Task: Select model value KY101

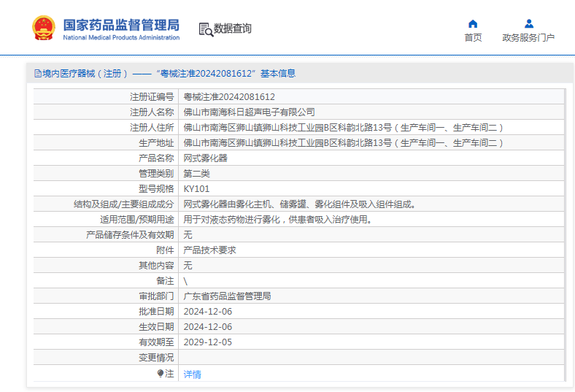Action: (196, 189)
